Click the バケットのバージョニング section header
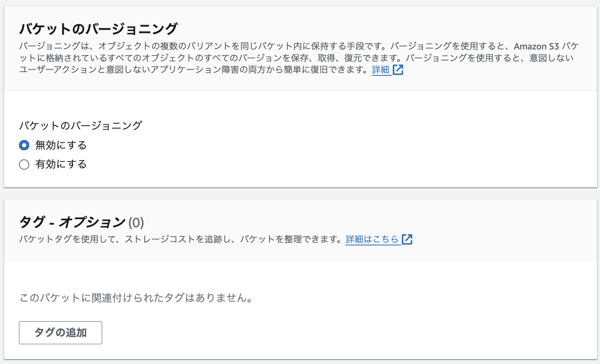600x364 pixels. point(99,29)
